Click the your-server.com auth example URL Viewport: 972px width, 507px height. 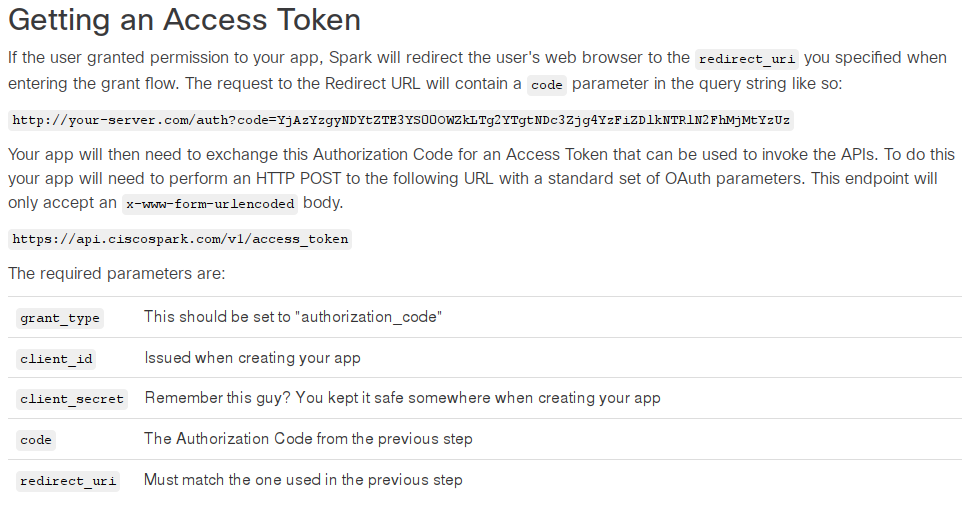click(x=401, y=120)
